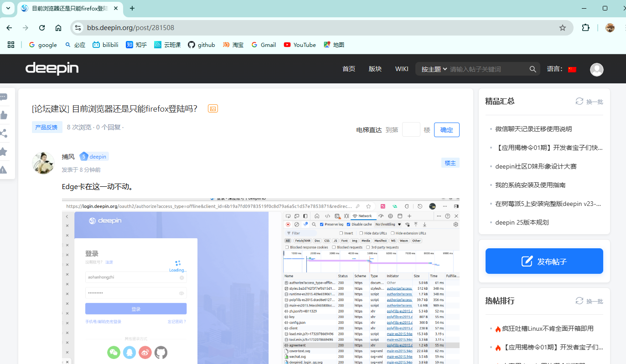Viewport: 626px width, 364px height.
Task: Bookmark this page with the star icon
Action: tap(563, 28)
